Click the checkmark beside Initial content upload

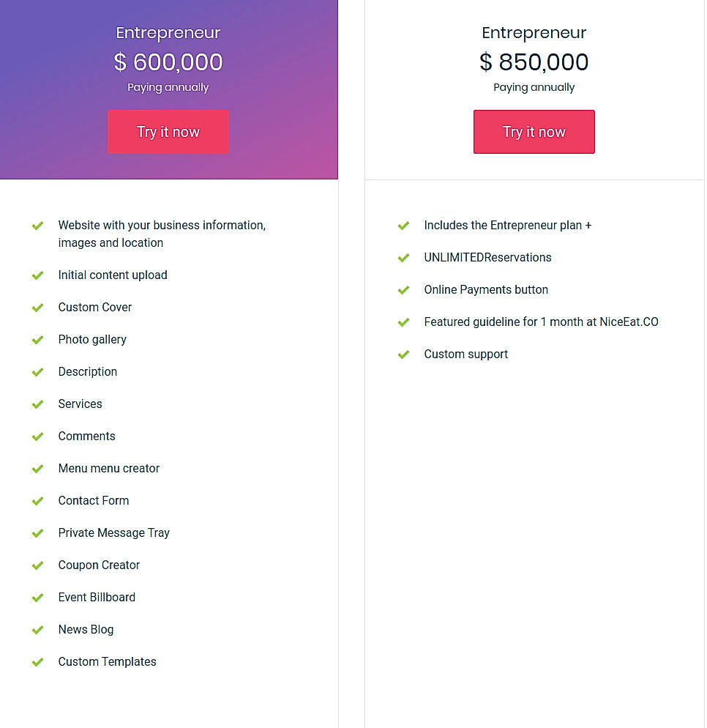tap(38, 275)
